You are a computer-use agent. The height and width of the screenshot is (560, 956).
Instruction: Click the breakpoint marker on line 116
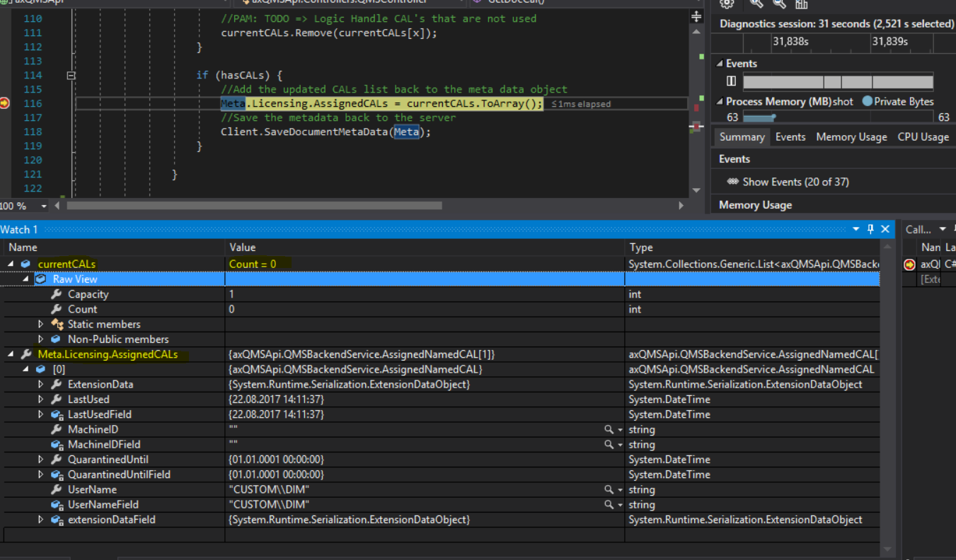point(5,103)
